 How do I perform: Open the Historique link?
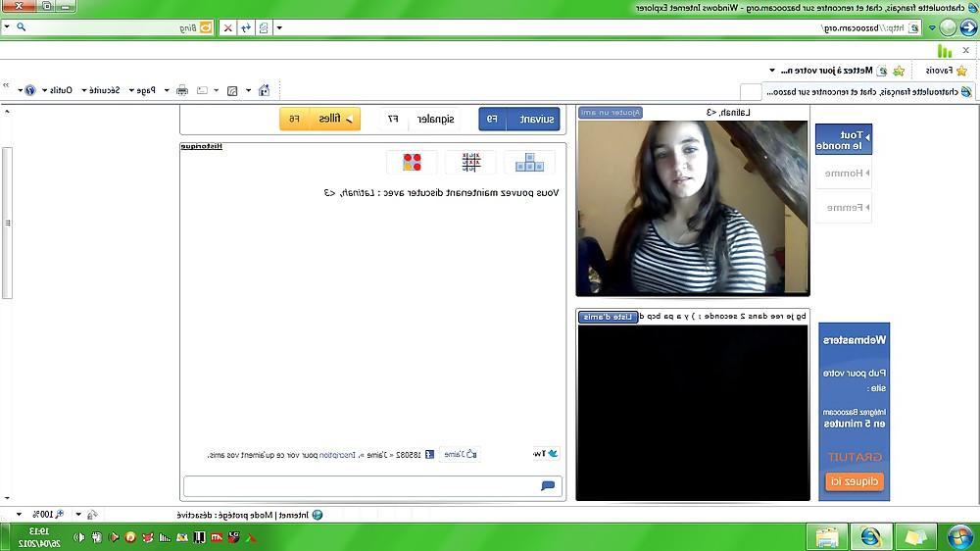point(201,146)
